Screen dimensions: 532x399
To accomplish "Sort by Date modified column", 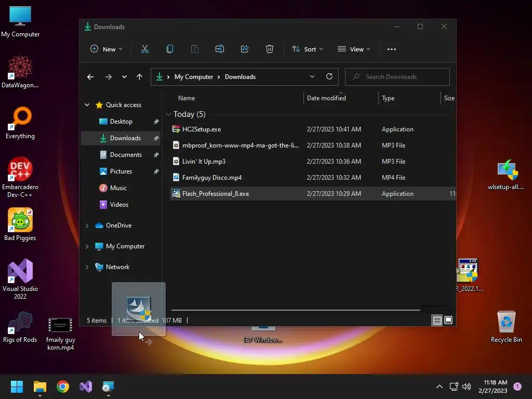I will pyautogui.click(x=326, y=98).
